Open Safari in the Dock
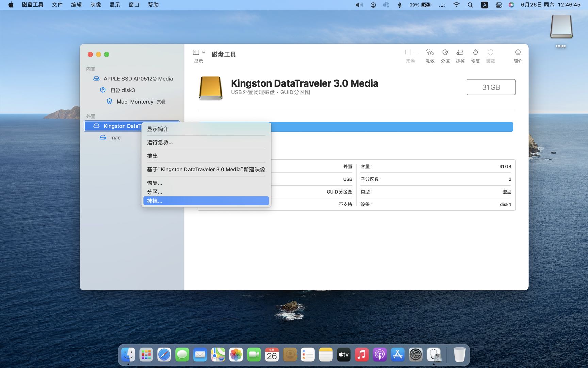The image size is (588, 368). 164,355
